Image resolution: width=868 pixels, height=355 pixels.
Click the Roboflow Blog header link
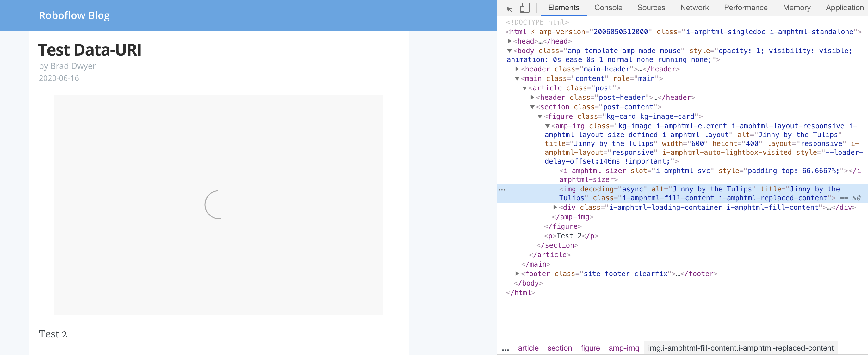74,15
